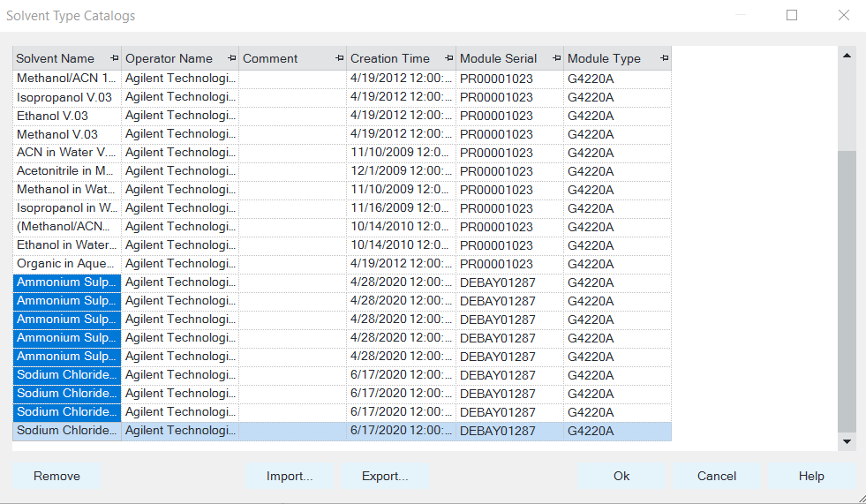This screenshot has width=866, height=504.
Task: Confirm with the Ok button
Action: [621, 476]
